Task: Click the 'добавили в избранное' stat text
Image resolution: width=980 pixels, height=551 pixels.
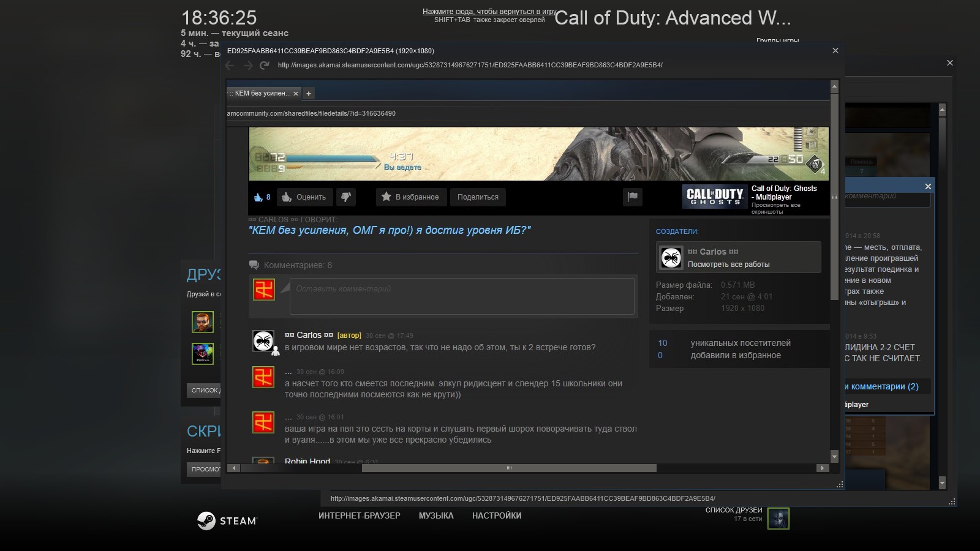Action: (x=736, y=355)
